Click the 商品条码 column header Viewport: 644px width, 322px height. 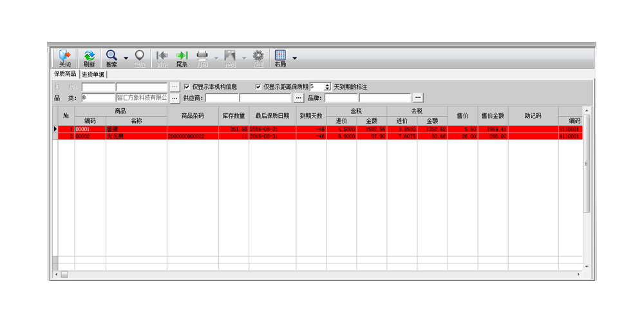(x=193, y=116)
